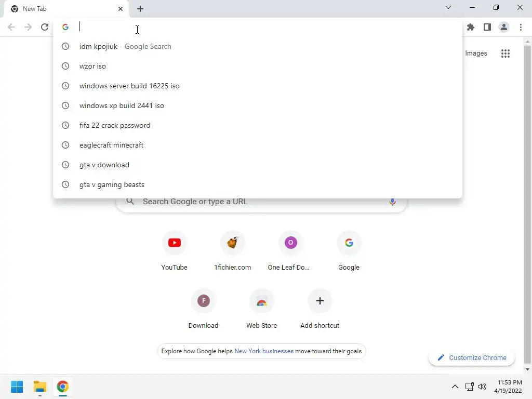The height and width of the screenshot is (399, 532).
Task: Open the Windows Start menu
Action: [x=17, y=387]
